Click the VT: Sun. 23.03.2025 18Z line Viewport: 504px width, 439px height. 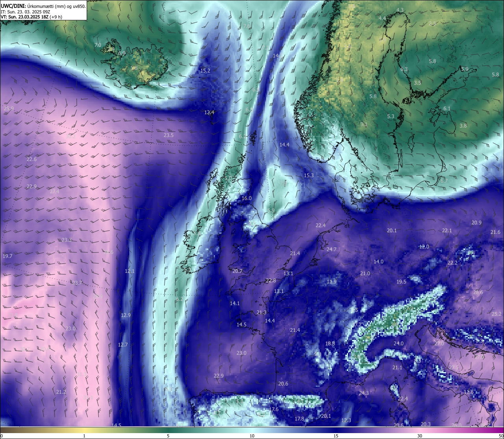(x=31, y=17)
